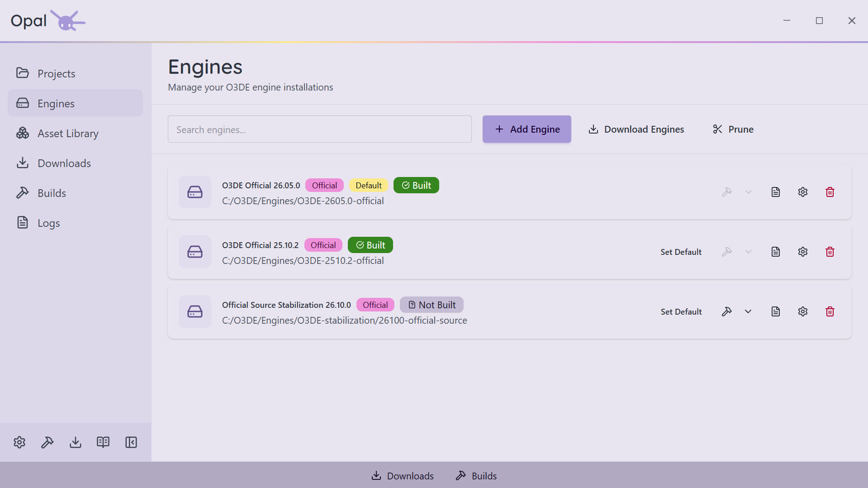
Task: Click the Search engines input field
Action: [x=319, y=129]
